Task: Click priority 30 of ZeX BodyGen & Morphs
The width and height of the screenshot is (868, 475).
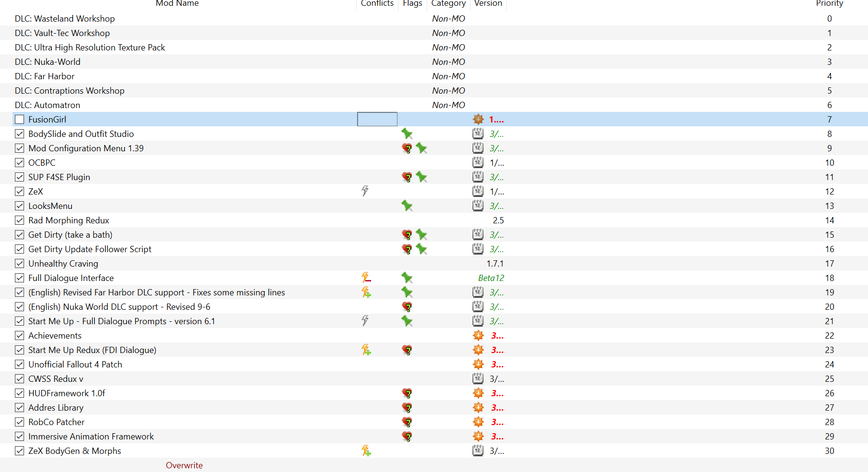Action: click(830, 451)
